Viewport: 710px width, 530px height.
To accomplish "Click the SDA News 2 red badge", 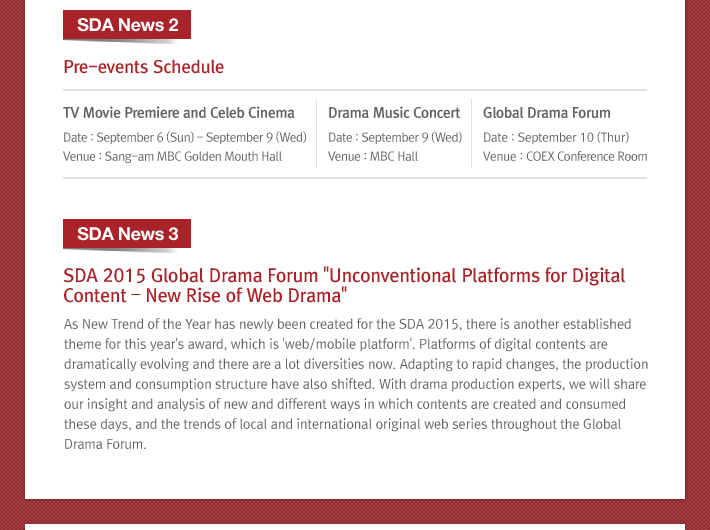I will pyautogui.click(x=127, y=25).
